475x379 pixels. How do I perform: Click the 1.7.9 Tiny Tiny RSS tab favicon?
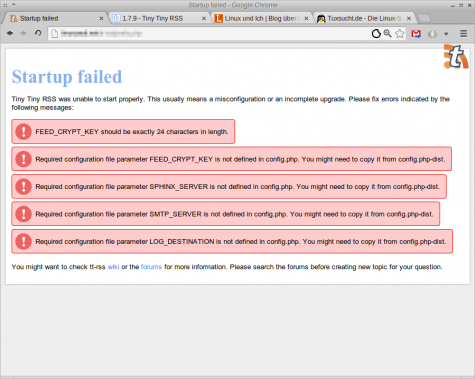(116, 18)
